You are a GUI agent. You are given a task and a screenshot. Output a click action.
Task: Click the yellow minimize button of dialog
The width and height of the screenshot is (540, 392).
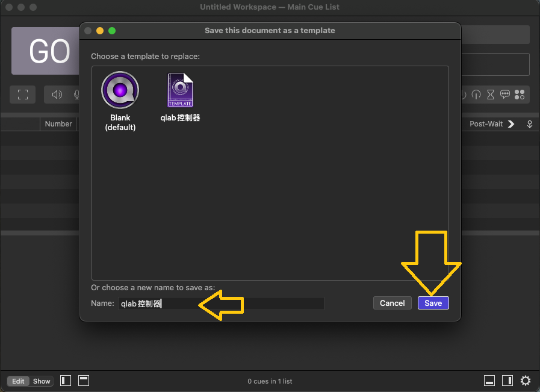coord(100,31)
